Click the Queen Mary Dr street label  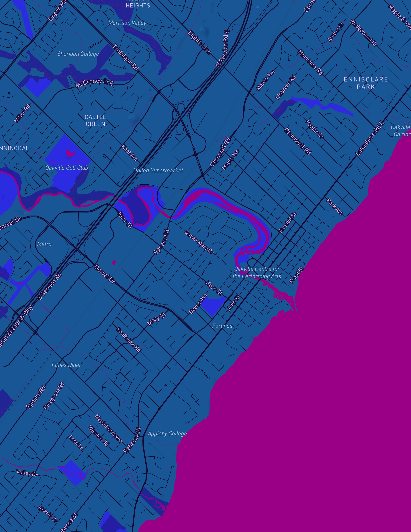[199, 242]
